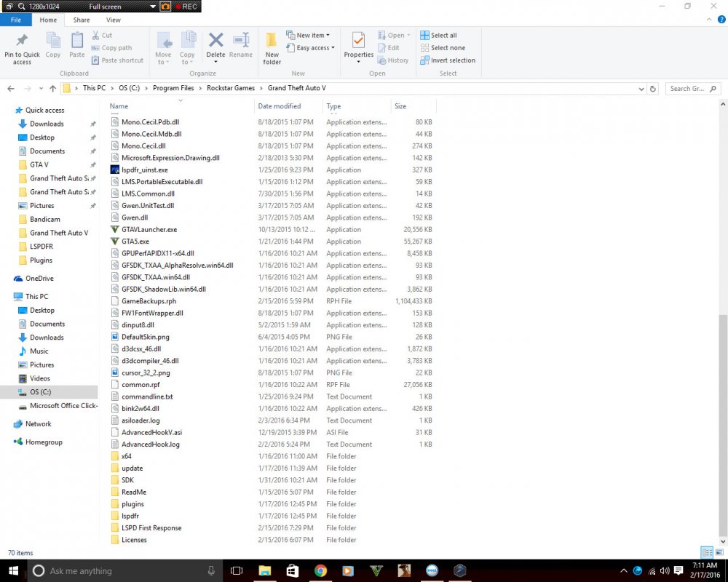
Task: Click the Cut scissors icon
Action: [95, 35]
